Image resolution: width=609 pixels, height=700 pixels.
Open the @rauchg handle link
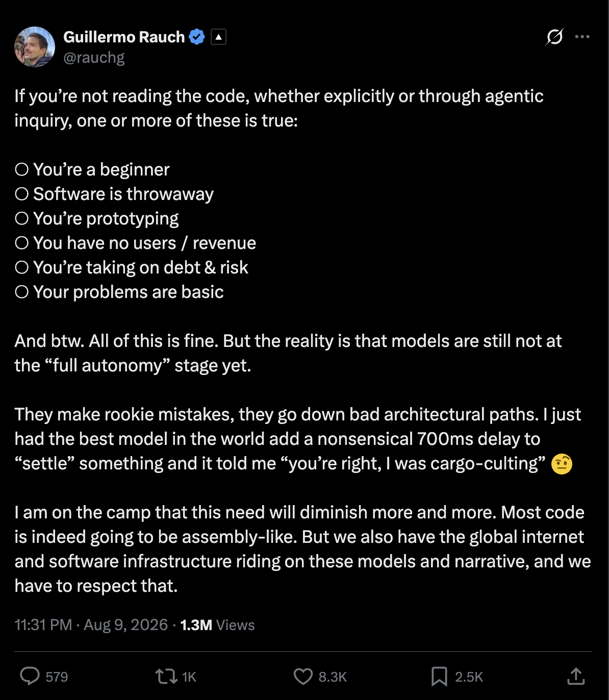[94, 58]
